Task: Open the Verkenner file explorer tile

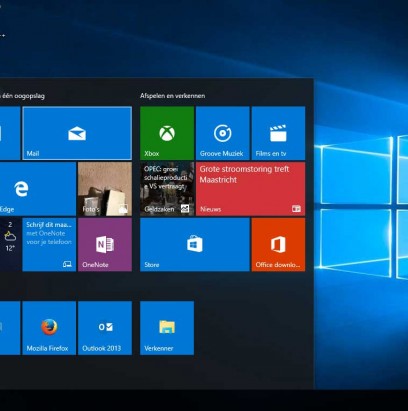Action: pos(167,328)
